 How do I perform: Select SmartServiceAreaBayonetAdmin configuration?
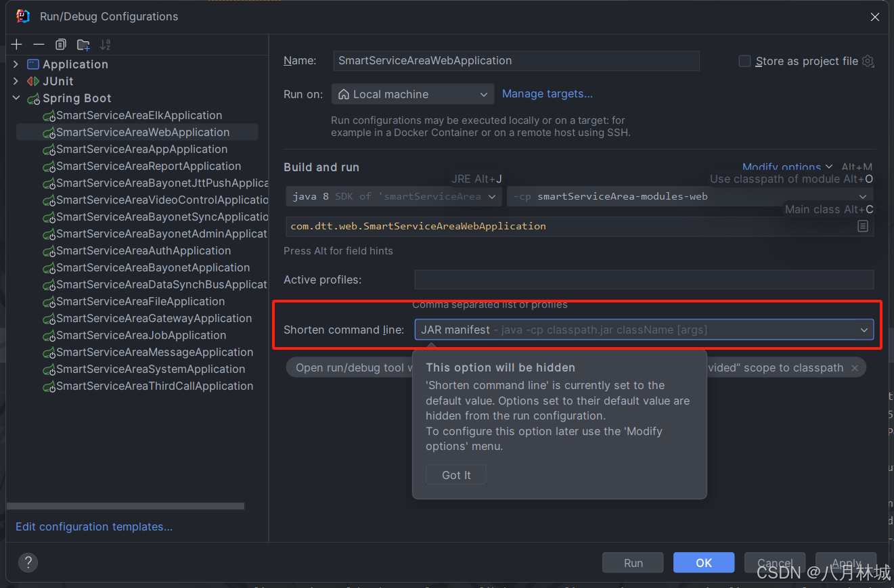[x=155, y=233]
